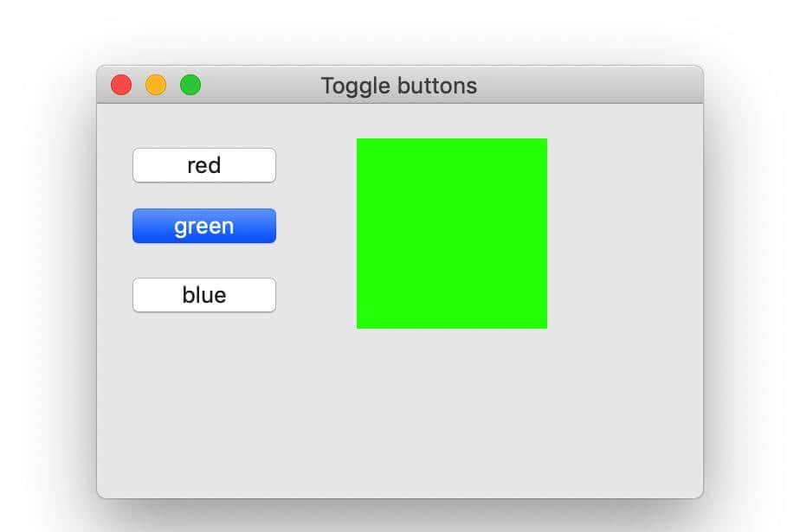
Task: Activate the topmost white toggle button
Action: [203, 165]
